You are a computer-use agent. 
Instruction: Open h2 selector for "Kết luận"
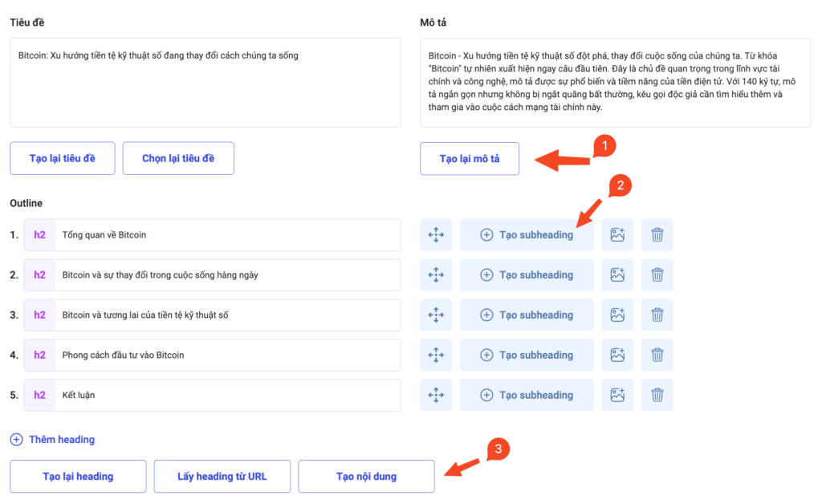pyautogui.click(x=39, y=395)
